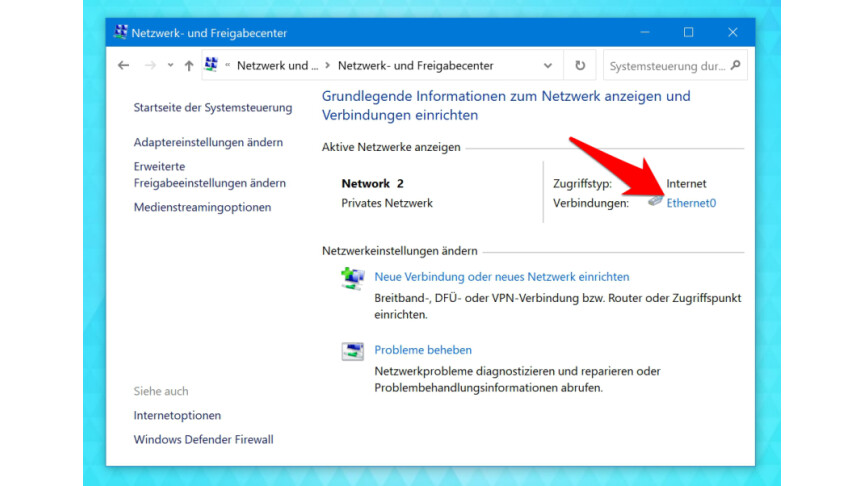Click the magnifier search icon
Screen dimensions: 864x486
coord(736,66)
